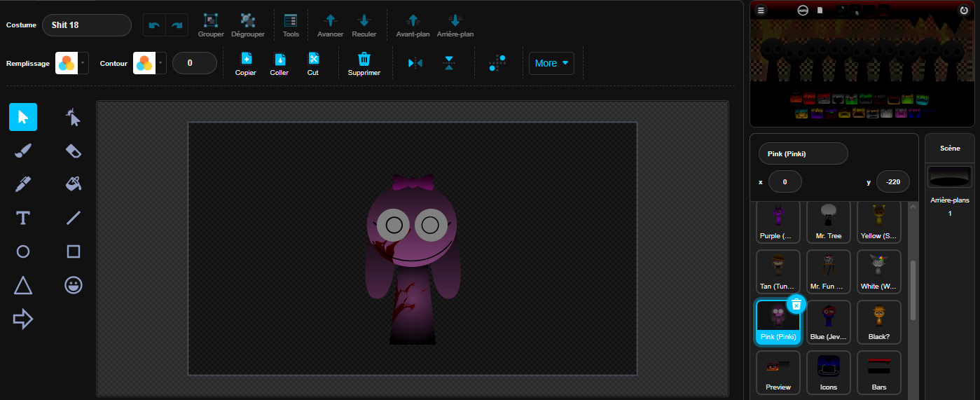The image size is (980, 400).
Task: Click the power icon on the stage
Action: coord(964,11)
